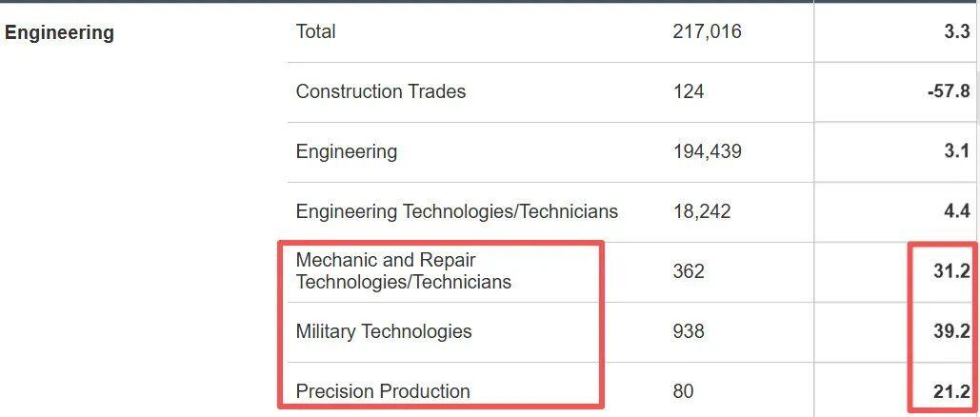Click the highlighted 31.2 value
980x417 pixels.
click(x=951, y=271)
